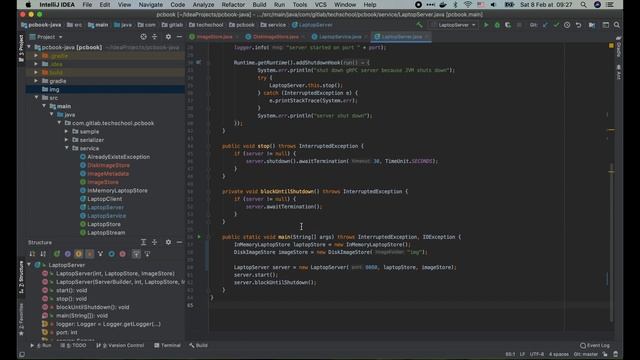Click run gutter arrow beside main method
Image resolution: width=640 pixels, height=360 pixels.
199,237
